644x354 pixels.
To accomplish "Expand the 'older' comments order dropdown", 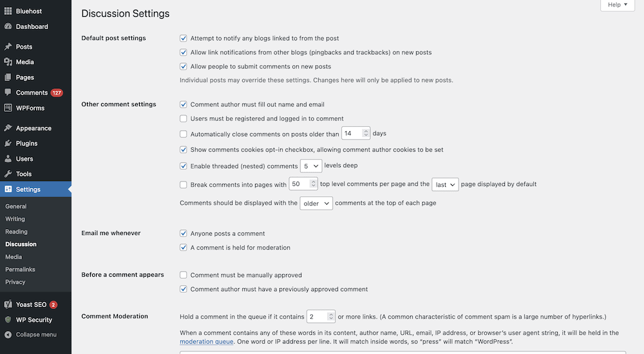I will [x=316, y=203].
